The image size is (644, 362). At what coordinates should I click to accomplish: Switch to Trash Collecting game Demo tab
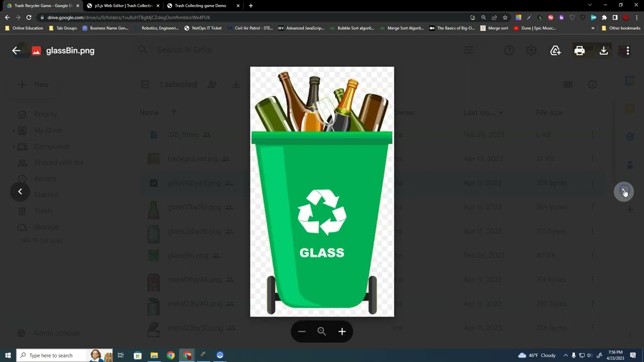click(200, 6)
